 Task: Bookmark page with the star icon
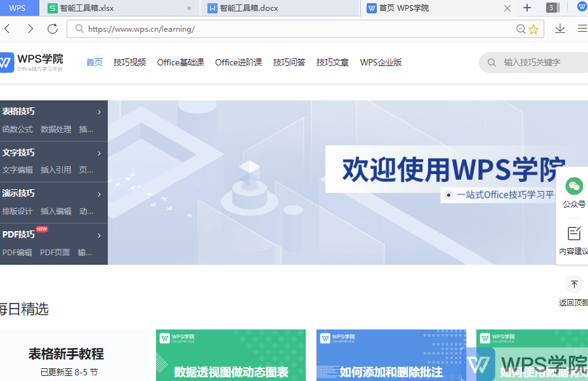click(x=533, y=29)
